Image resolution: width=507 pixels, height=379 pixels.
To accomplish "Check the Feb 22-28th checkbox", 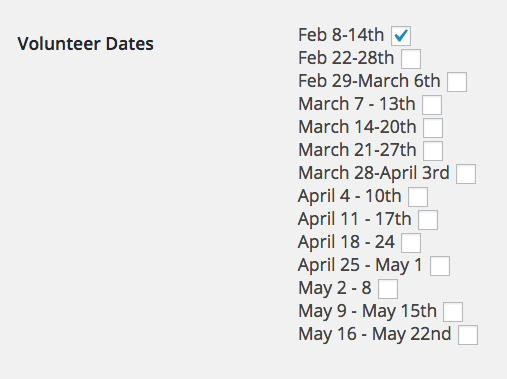I will coord(411,59).
